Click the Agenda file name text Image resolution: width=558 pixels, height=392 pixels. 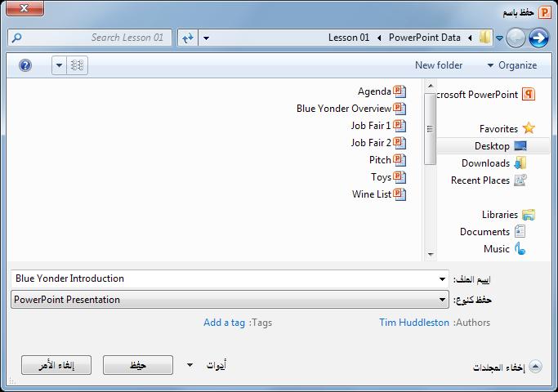[x=374, y=91]
